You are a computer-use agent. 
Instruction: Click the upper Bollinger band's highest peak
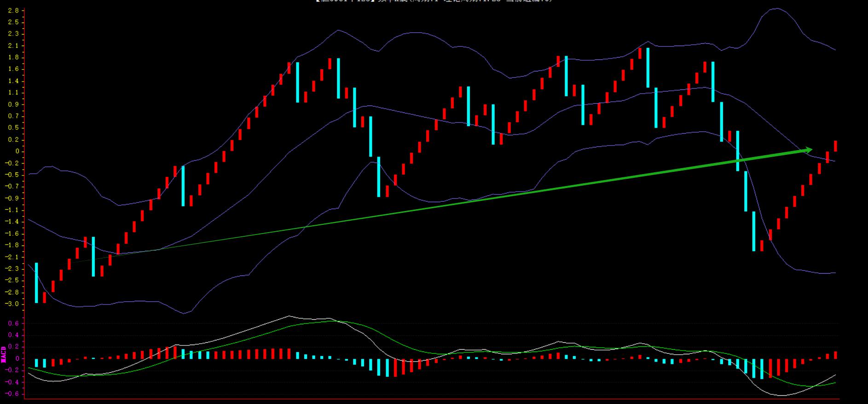coord(777,8)
